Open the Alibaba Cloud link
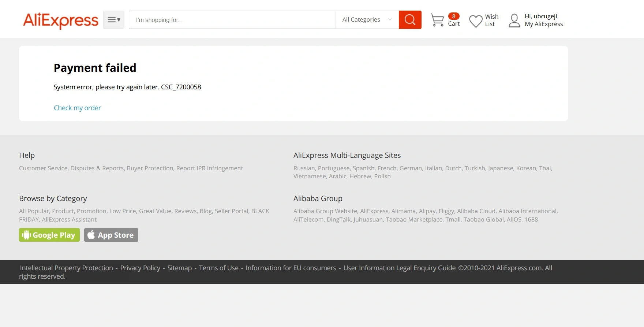Screen dimensions: 644x327 tap(476, 211)
